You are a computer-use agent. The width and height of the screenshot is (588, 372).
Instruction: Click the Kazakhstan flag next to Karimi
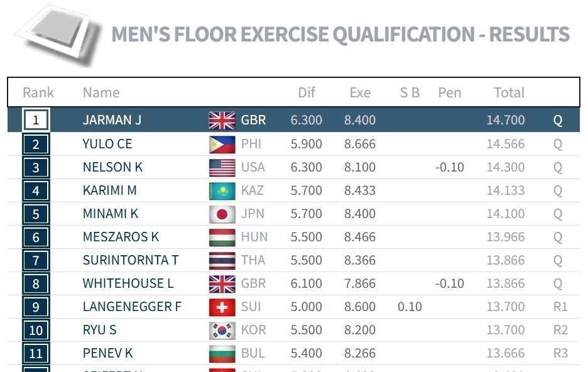click(x=222, y=190)
